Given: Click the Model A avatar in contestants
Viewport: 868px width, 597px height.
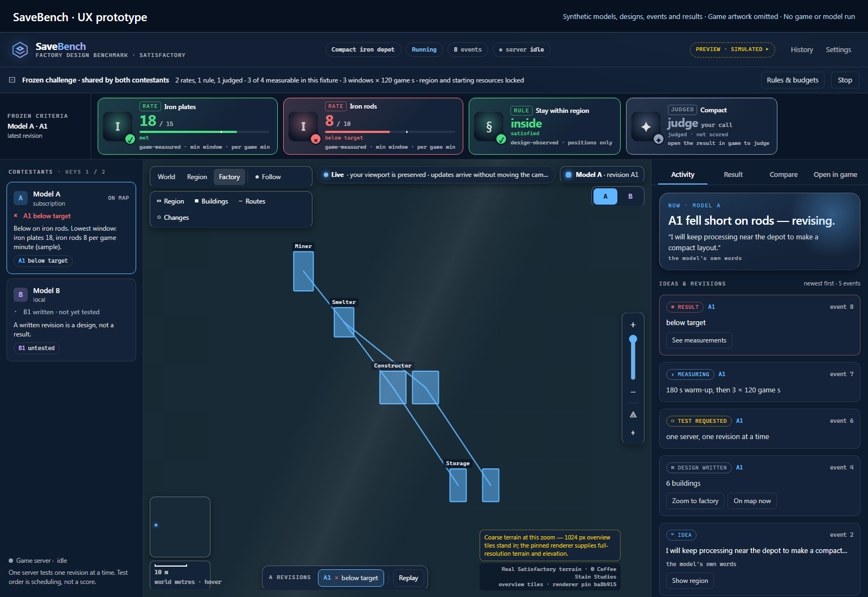Looking at the screenshot, I should 21,198.
